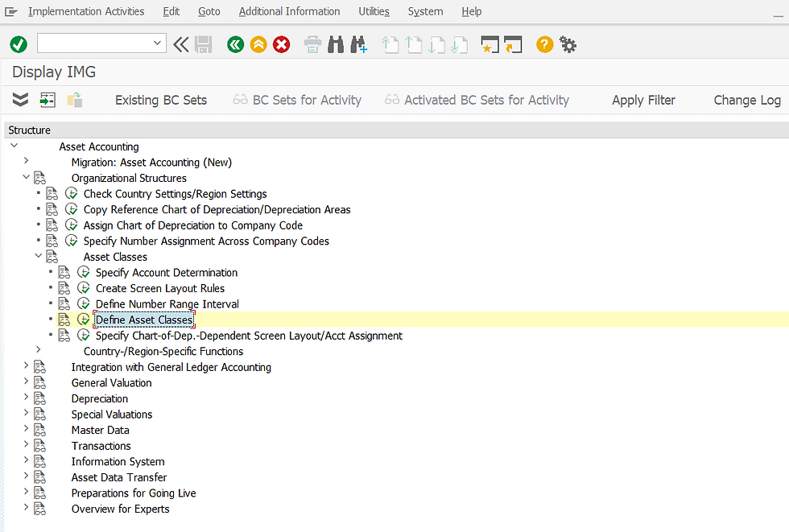
Task: Click the green Back icon
Action: [x=235, y=45]
